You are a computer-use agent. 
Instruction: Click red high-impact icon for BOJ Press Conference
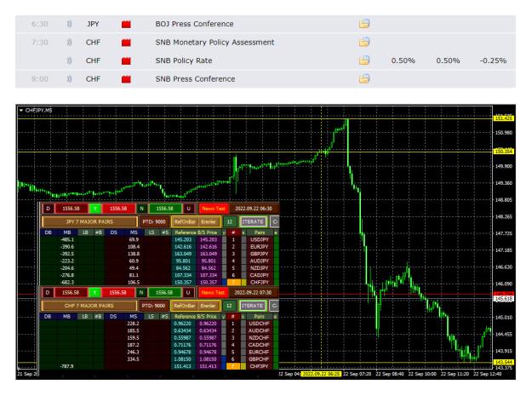[126, 24]
